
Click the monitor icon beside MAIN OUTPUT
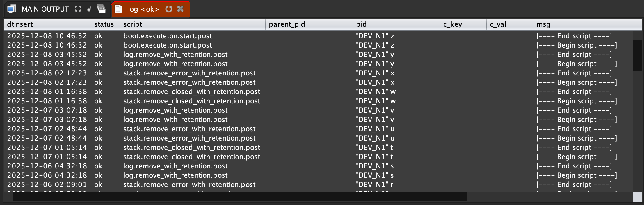pyautogui.click(x=11, y=9)
